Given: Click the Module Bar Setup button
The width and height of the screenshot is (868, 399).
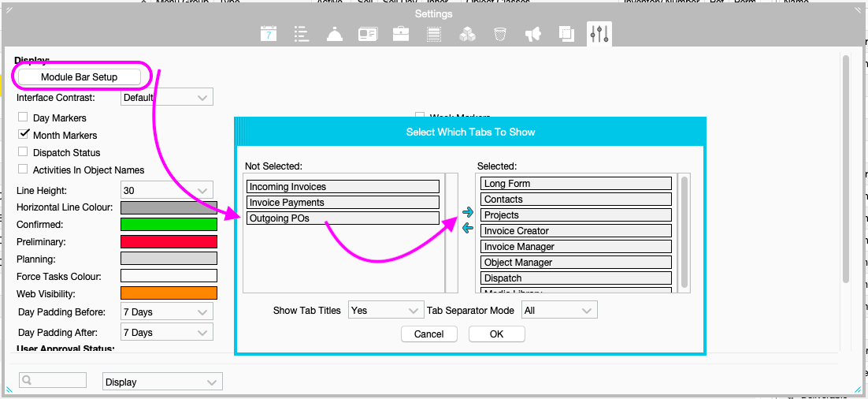Looking at the screenshot, I should click(x=80, y=77).
